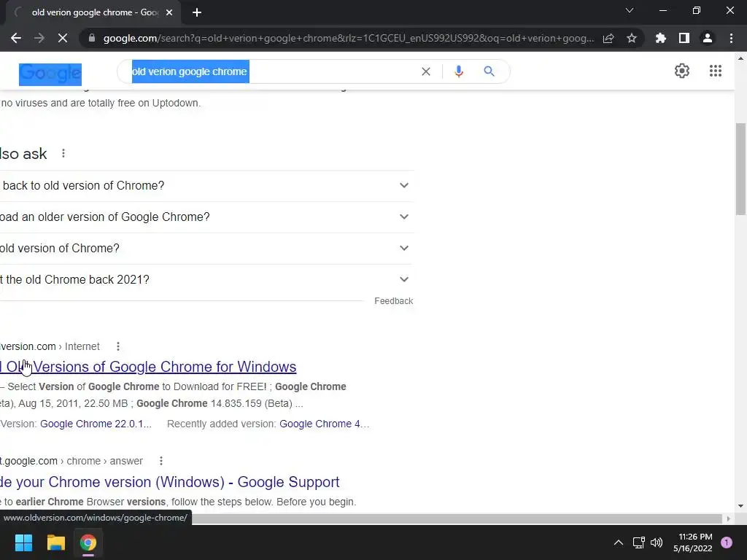Open network status tray icon
The height and width of the screenshot is (560, 747).
click(x=638, y=542)
